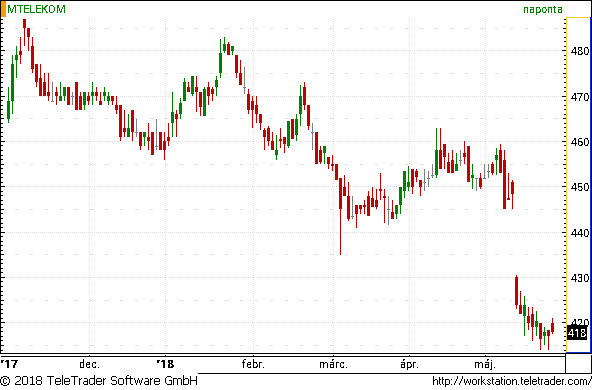Click the current price tag 418
The width and height of the screenshot is (592, 390).
[577, 333]
